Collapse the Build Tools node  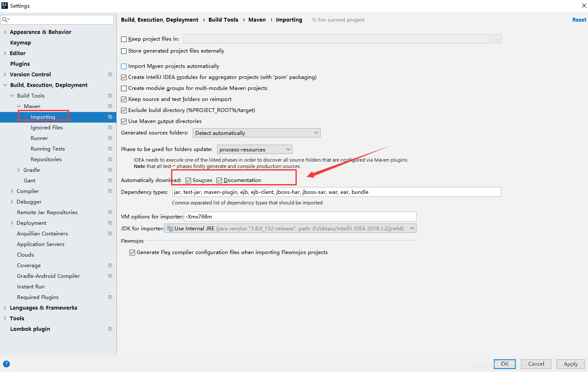point(12,95)
